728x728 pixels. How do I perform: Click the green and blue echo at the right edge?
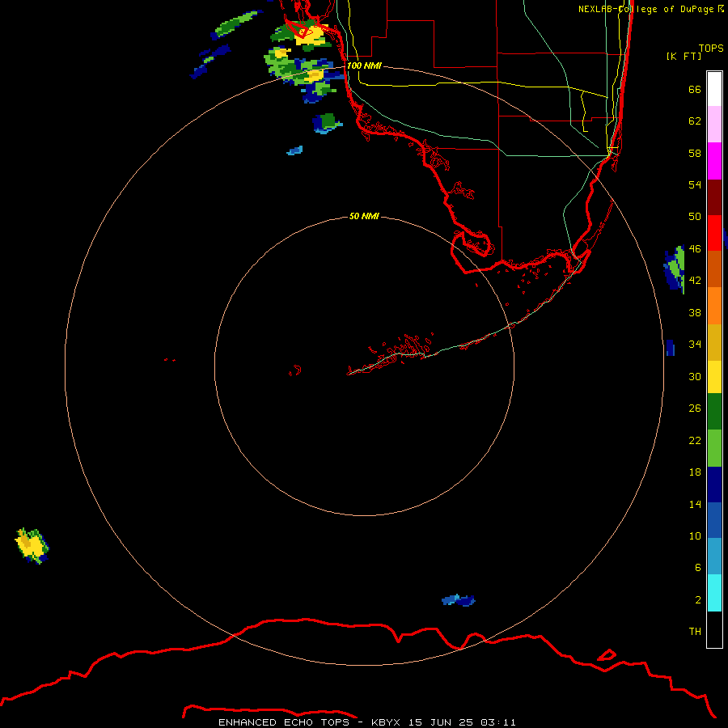[x=674, y=269]
